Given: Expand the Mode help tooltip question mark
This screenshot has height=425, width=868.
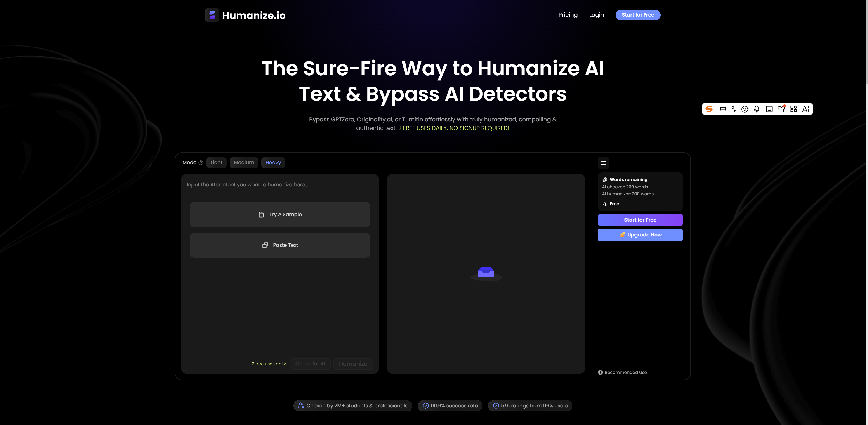Looking at the screenshot, I should click(201, 163).
